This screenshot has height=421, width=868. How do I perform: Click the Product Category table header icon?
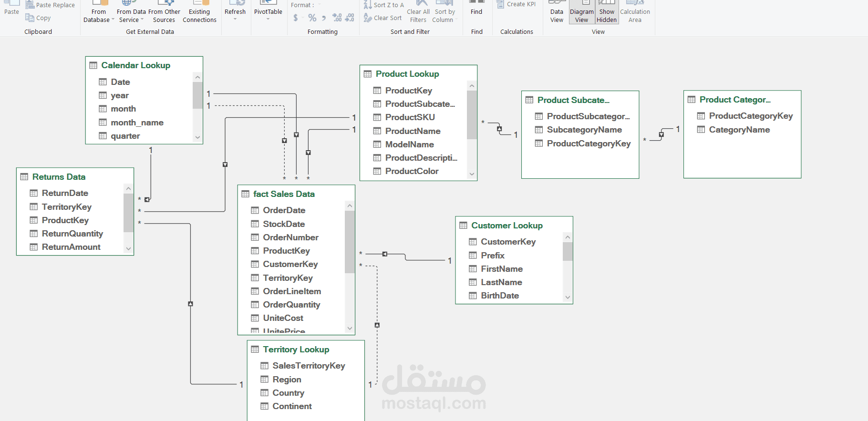692,100
